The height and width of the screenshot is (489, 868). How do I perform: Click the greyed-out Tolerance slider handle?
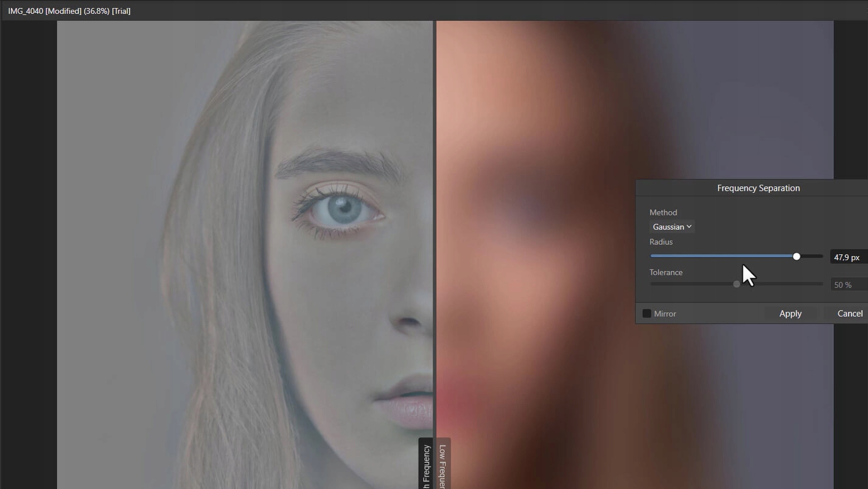click(737, 284)
